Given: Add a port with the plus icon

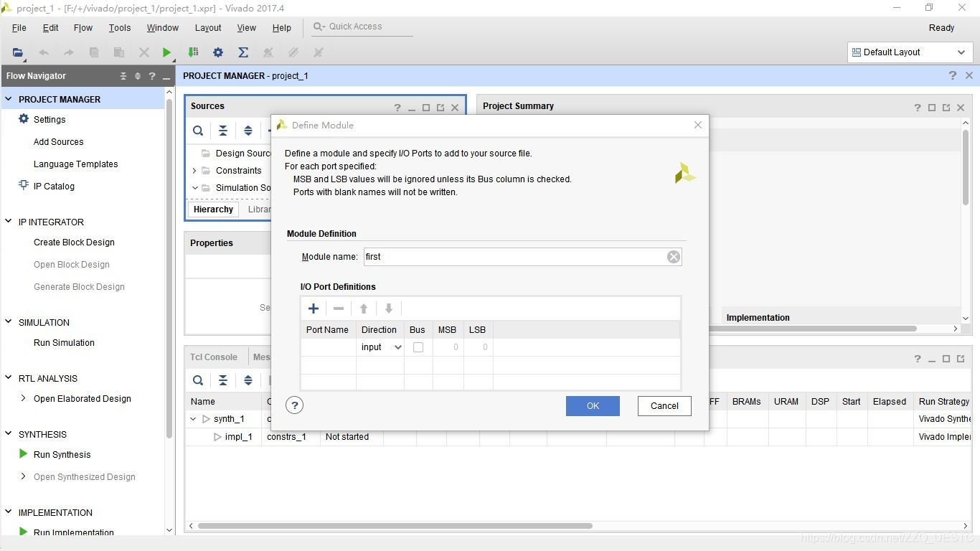Looking at the screenshot, I should (314, 309).
